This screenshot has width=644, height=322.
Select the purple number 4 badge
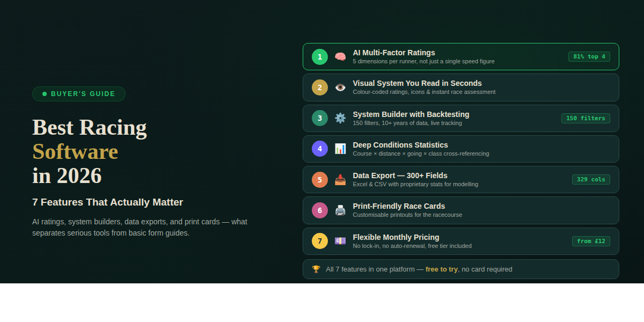coord(320,149)
